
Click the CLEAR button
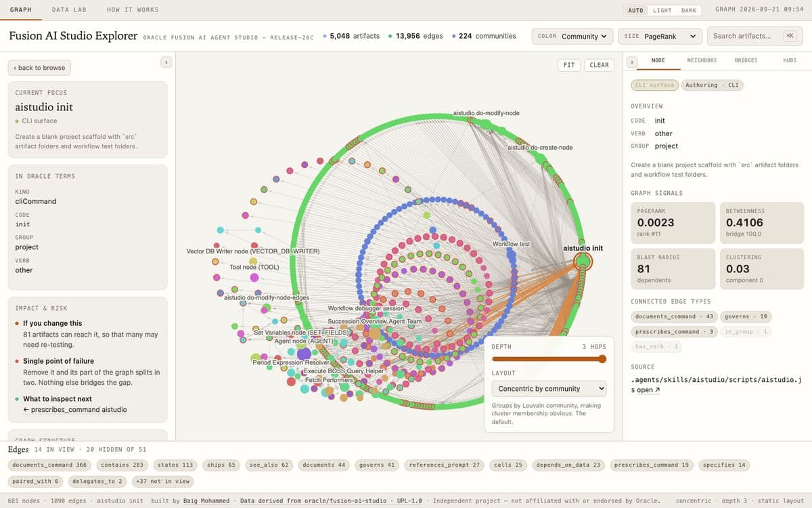pos(599,65)
